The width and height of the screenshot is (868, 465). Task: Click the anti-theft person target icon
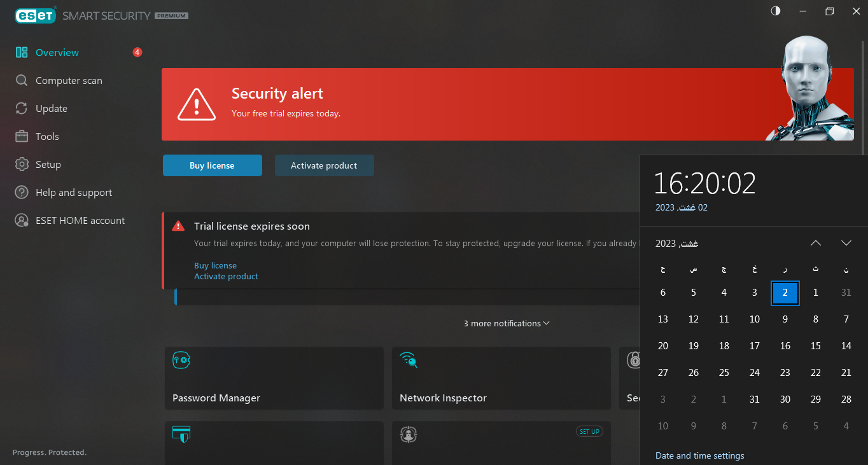[408, 434]
